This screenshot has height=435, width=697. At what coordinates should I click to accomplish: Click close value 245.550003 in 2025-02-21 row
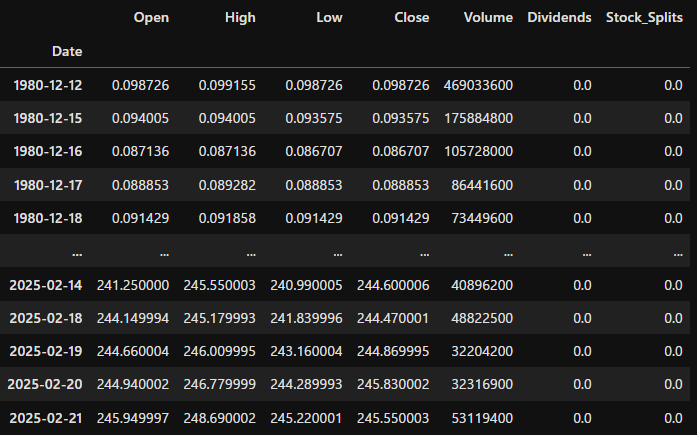[x=393, y=418]
